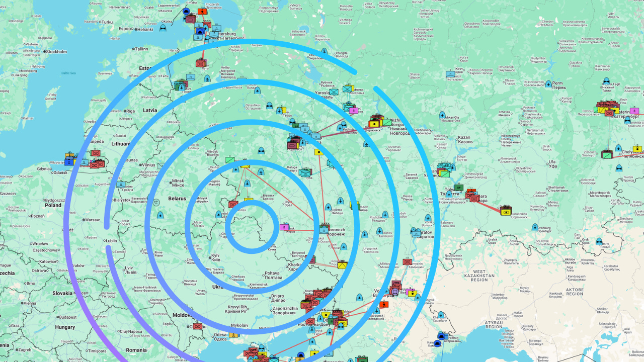
Task: Click the red marker in Moldova
Action: [198, 326]
